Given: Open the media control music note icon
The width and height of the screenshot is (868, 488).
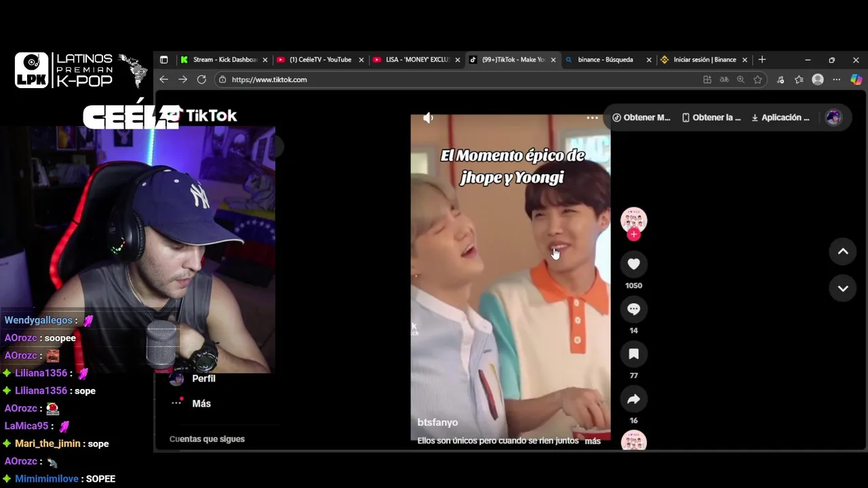Looking at the screenshot, I should pos(781,79).
